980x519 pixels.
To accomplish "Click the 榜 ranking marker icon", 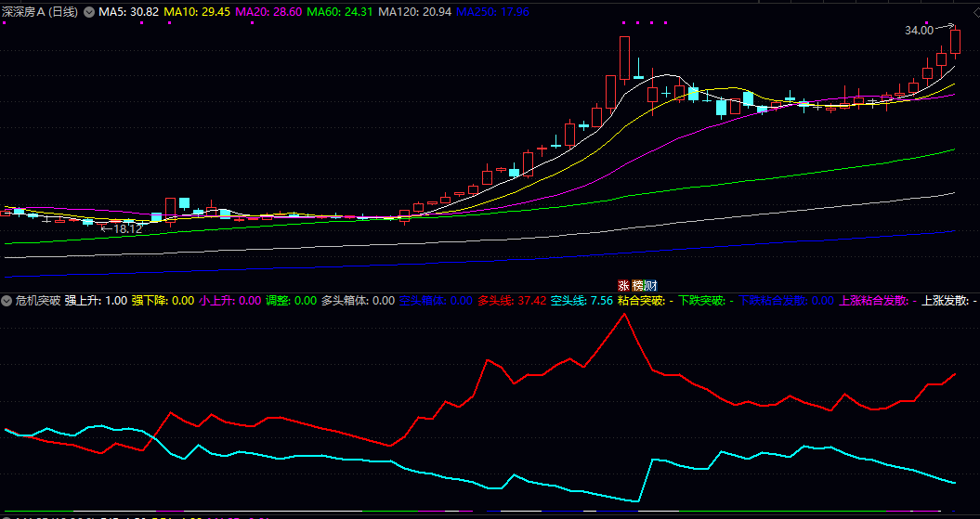I will point(637,285).
